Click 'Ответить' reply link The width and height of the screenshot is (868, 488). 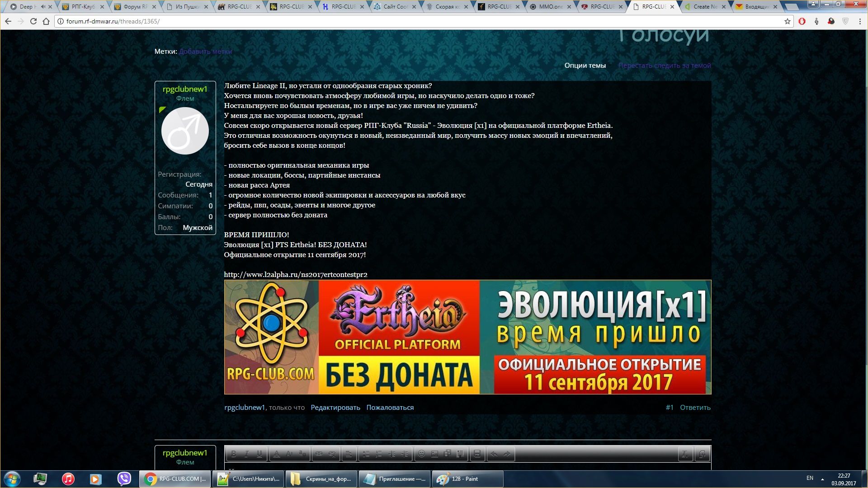pos(695,408)
